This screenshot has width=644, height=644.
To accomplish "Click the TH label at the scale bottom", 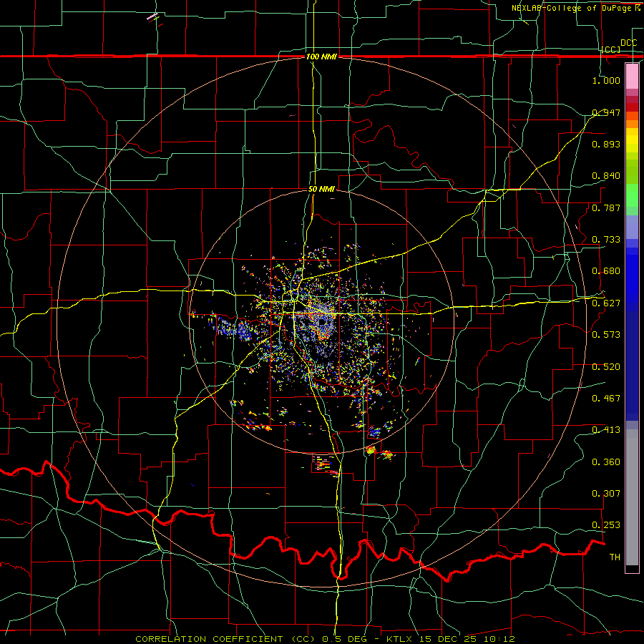I will click(x=615, y=557).
